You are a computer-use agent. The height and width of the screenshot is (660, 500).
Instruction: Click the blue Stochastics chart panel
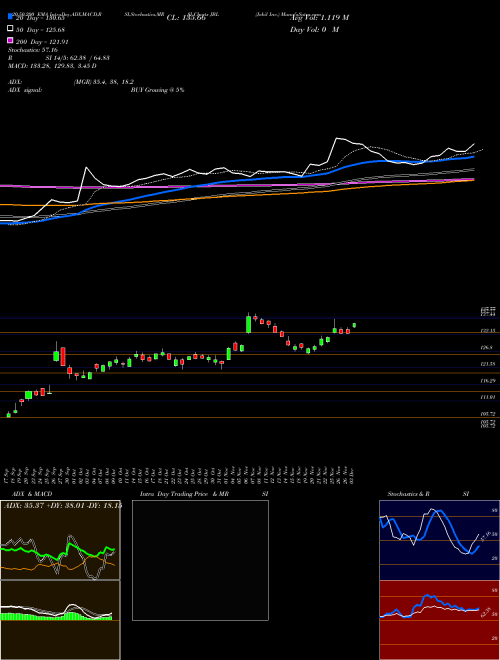click(x=439, y=540)
